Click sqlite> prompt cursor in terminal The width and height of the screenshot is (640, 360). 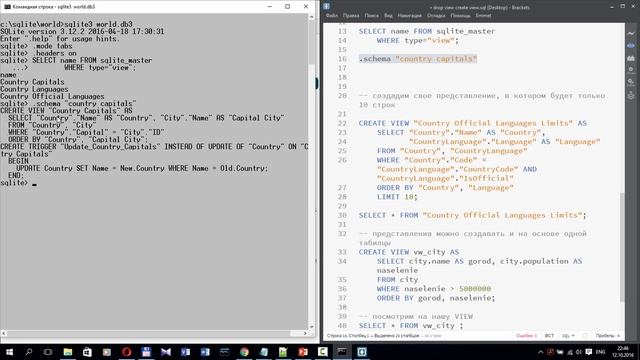[34, 183]
